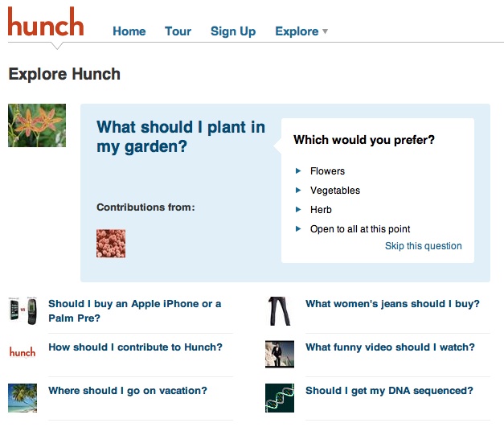Open What should I plant in my garden

(181, 137)
